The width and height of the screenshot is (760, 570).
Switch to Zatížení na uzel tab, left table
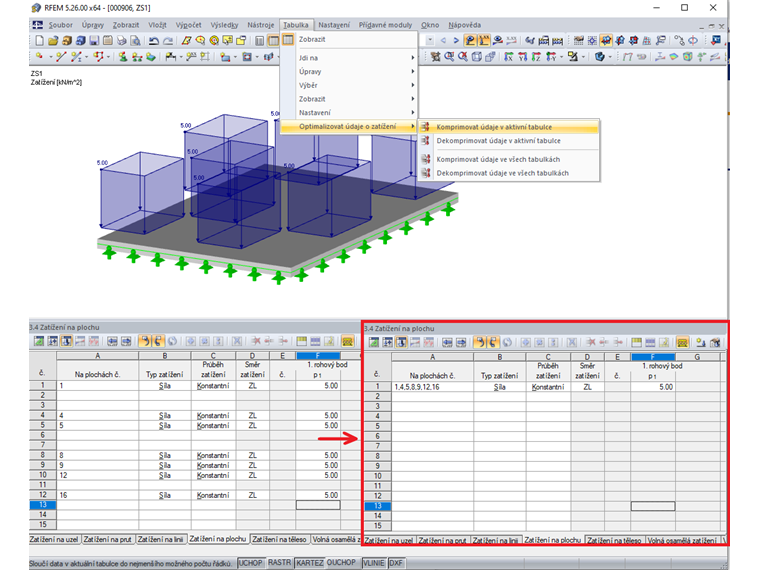[54, 539]
